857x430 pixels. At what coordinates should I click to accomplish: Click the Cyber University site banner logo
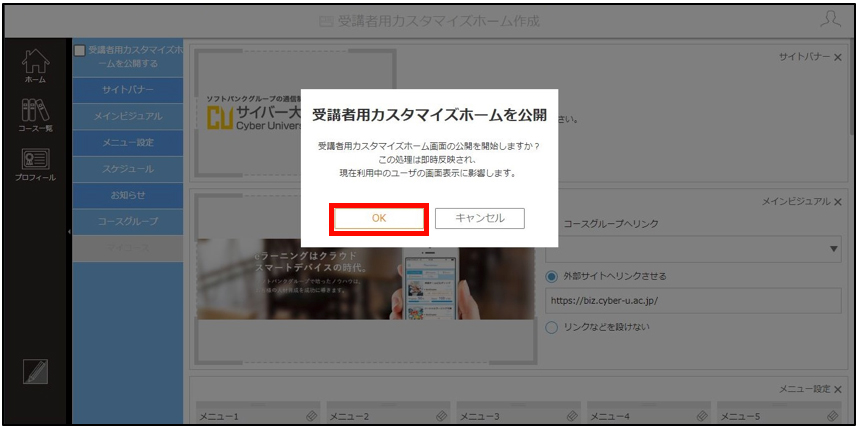point(254,115)
